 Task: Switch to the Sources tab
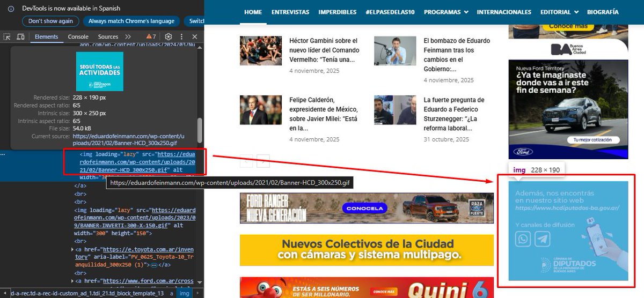pos(108,36)
